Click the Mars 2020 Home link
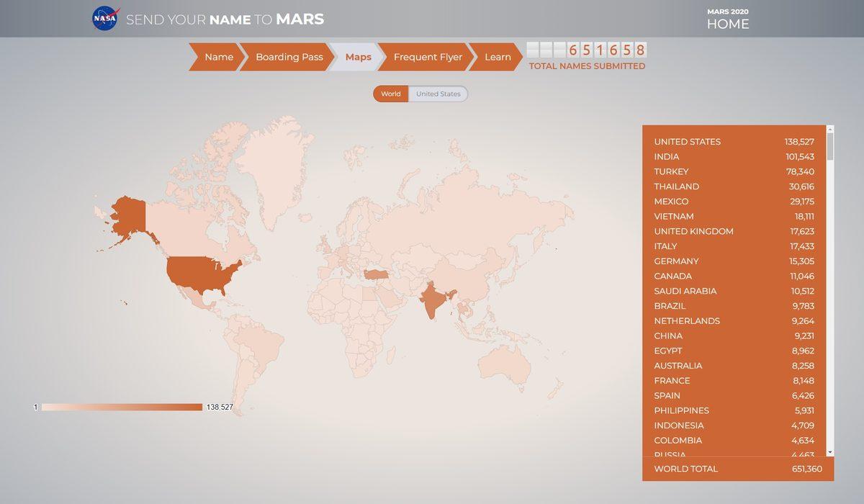The height and width of the screenshot is (504, 864). [727, 19]
